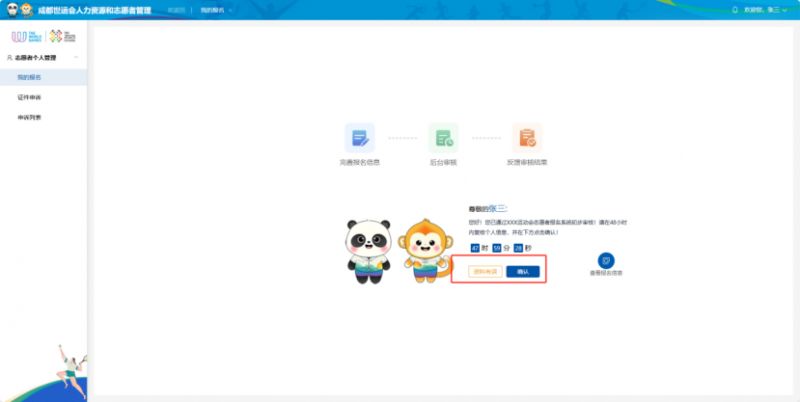Click the countdown hours box showing 47
Screen dimensions: 800x402
(x=475, y=248)
